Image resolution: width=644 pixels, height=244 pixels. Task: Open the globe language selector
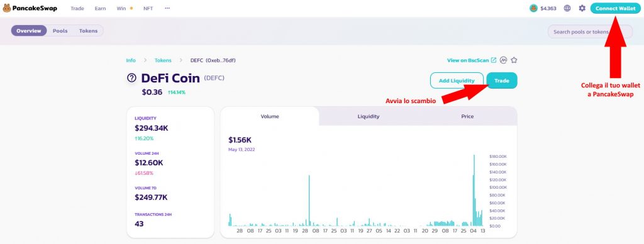(x=567, y=8)
